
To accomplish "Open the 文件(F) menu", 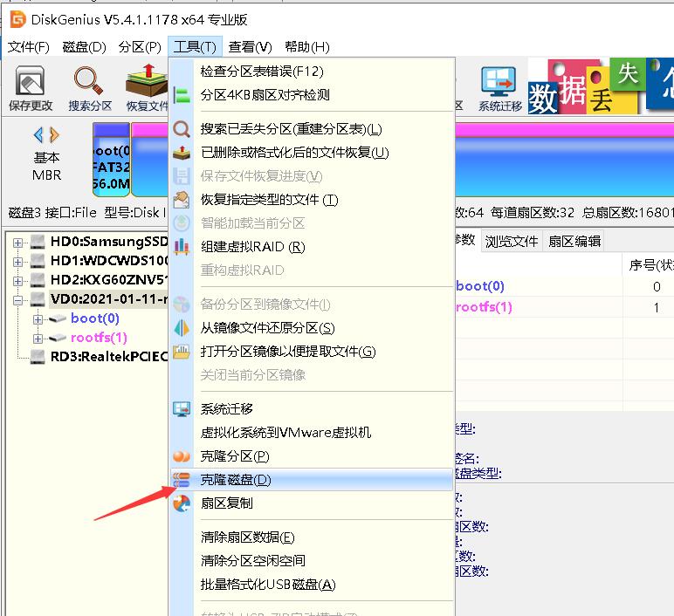I will (x=29, y=47).
